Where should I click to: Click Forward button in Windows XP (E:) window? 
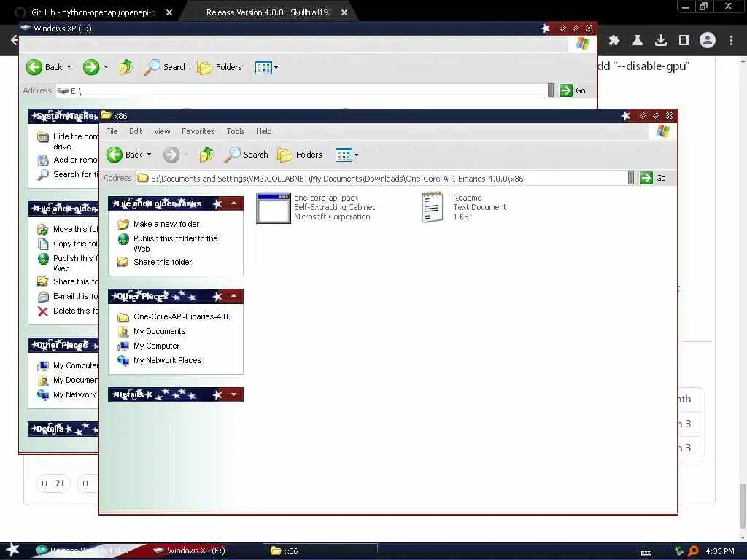point(91,67)
